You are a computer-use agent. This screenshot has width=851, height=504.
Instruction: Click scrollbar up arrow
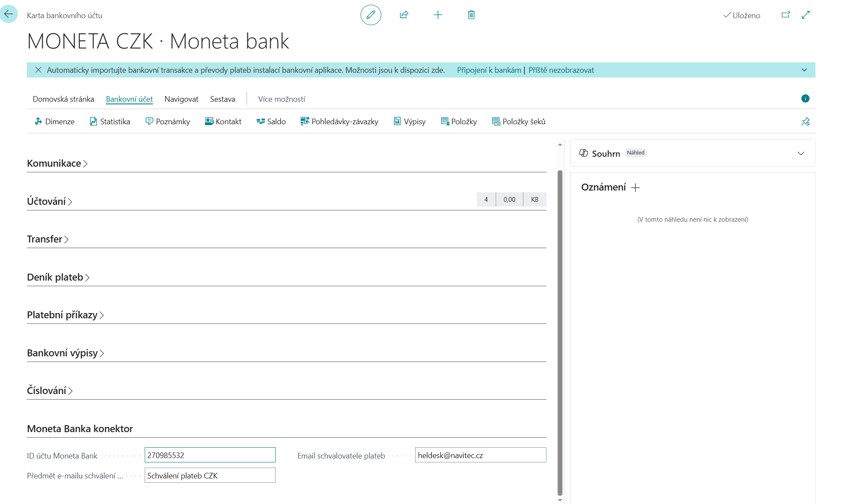560,145
